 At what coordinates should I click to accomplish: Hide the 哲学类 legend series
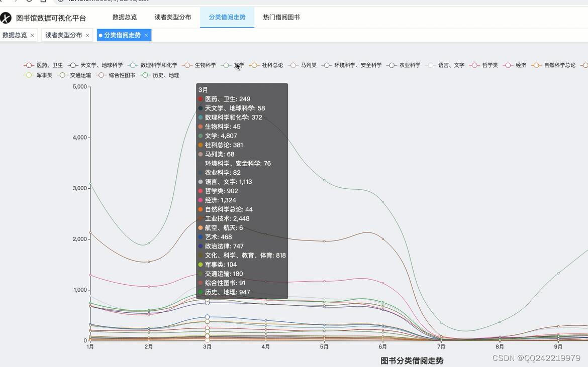[x=483, y=65]
